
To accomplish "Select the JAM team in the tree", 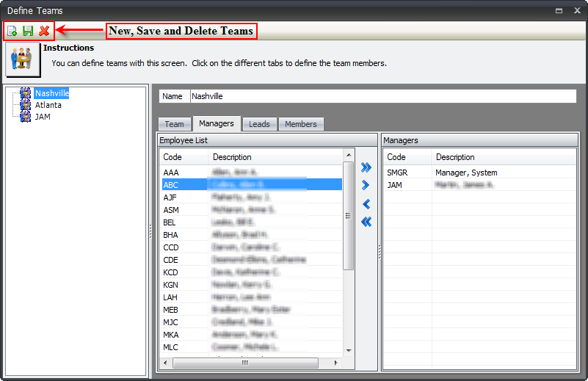I will coord(43,117).
